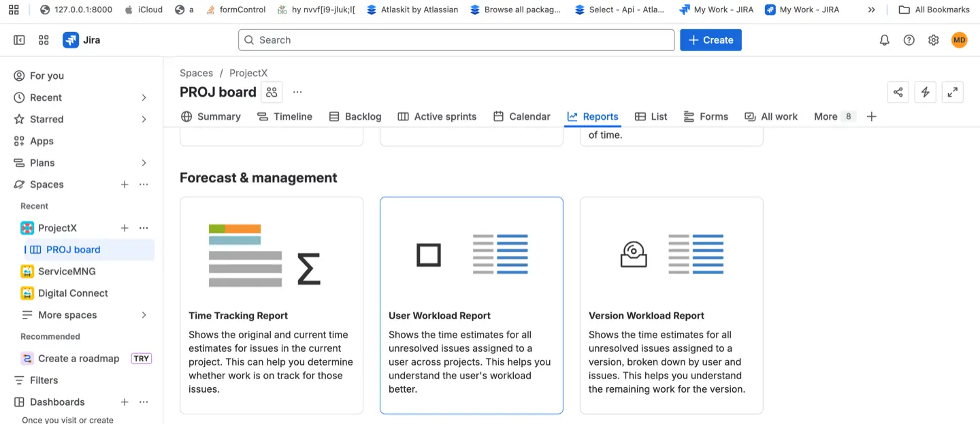
Task: Open the help question mark icon
Action: point(909,40)
